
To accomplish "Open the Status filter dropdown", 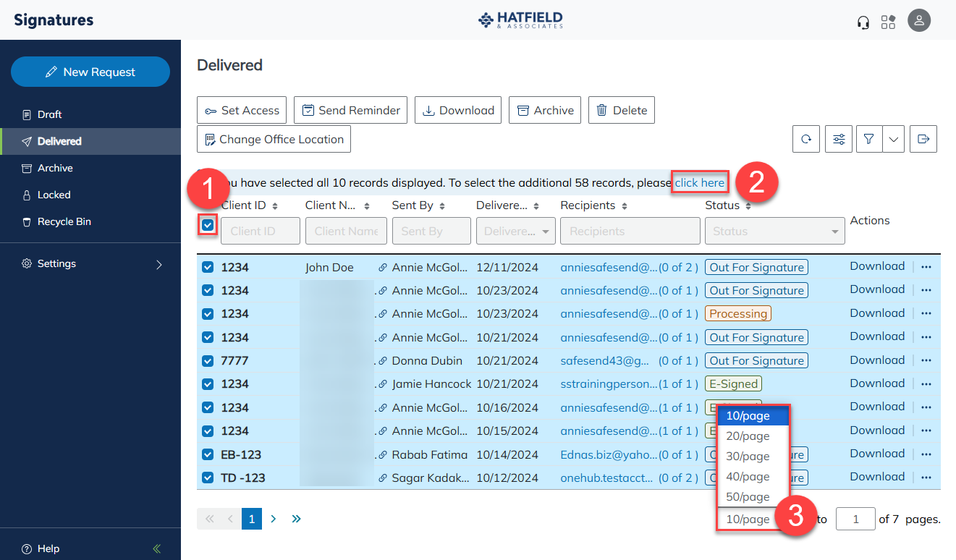I will click(x=774, y=231).
